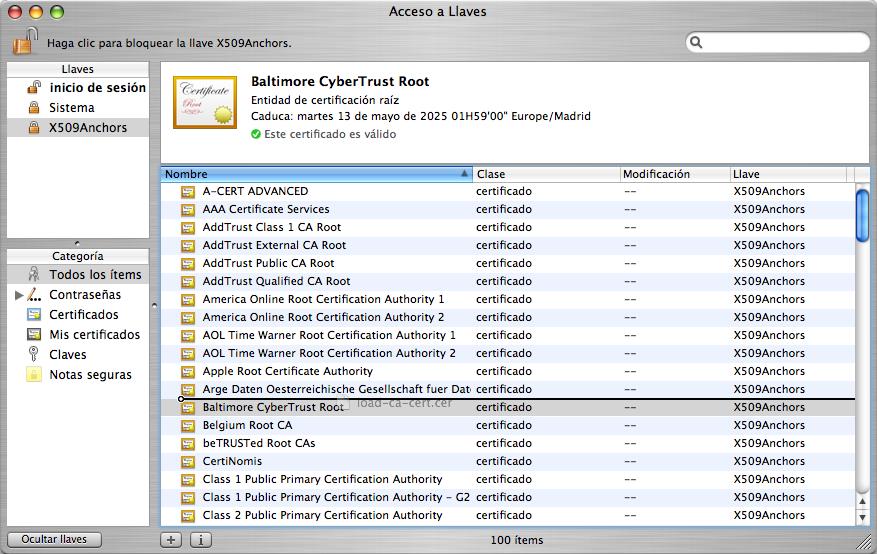Click the icon beside Arge Daten Oesterreichische Gesellschaft

(188, 390)
